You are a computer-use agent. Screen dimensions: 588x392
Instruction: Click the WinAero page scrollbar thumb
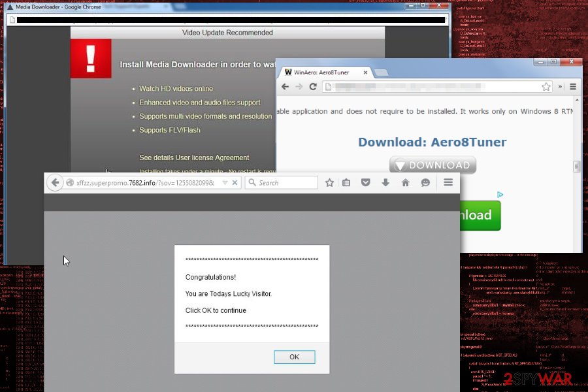coord(577,166)
